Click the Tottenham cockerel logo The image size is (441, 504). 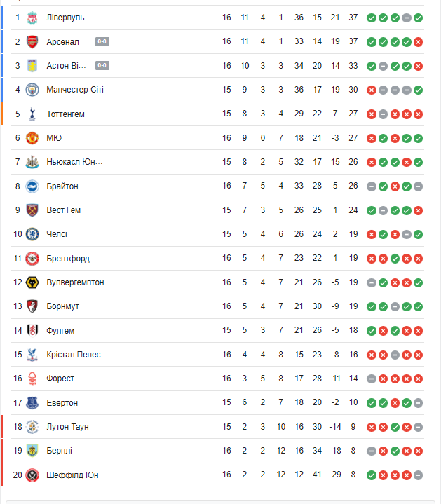click(32, 114)
